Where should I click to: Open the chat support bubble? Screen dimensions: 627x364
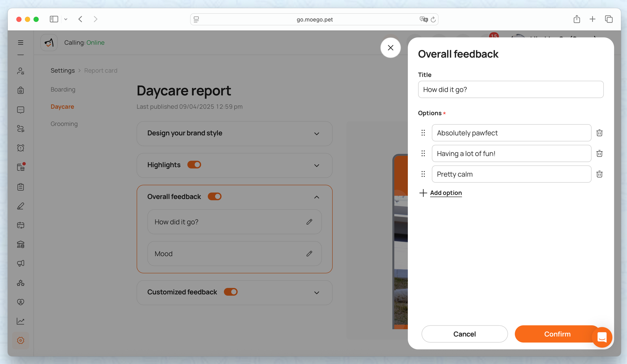coord(602,337)
